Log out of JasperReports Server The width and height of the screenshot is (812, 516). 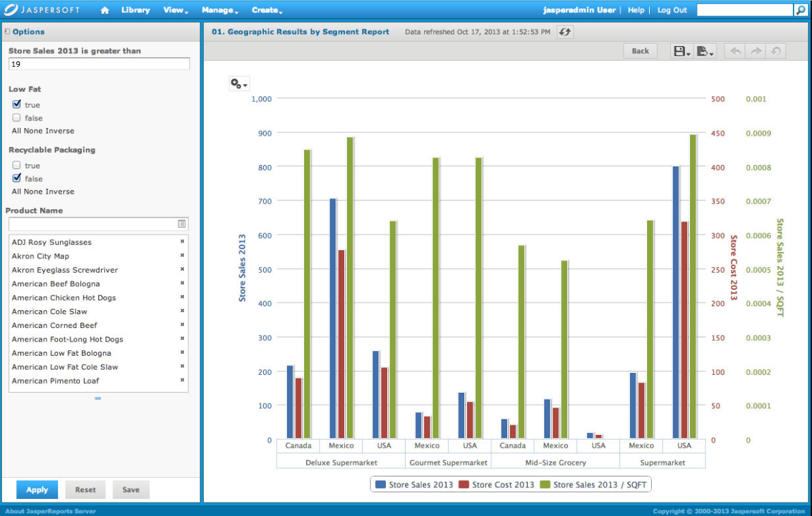point(672,10)
